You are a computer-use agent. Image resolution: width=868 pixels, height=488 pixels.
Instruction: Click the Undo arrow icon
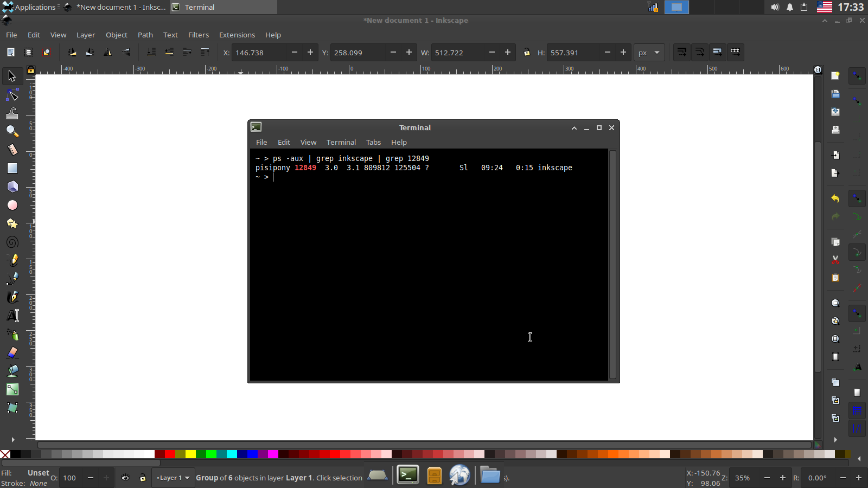coord(835,198)
